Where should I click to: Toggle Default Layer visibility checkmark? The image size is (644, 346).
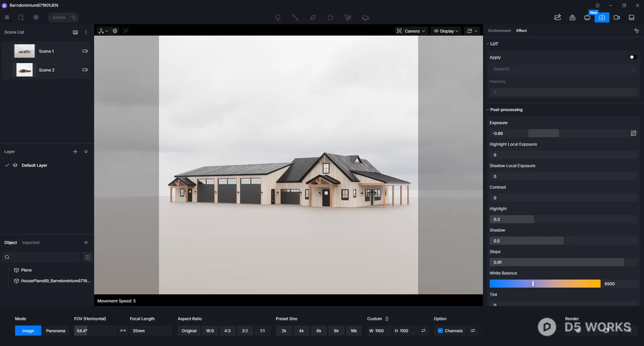tap(7, 165)
